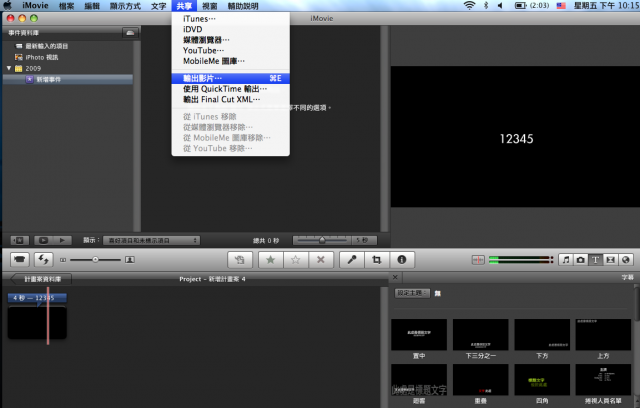Click the add selection to project button
640x408 pixels.
click(x=240, y=260)
